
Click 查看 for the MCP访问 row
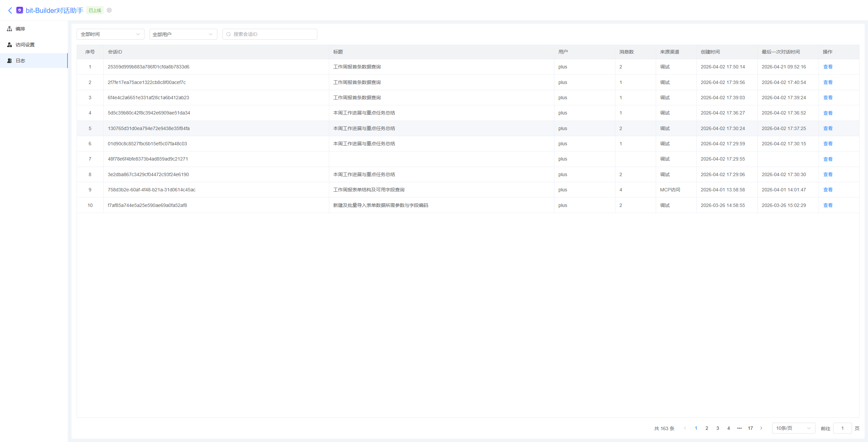828,190
